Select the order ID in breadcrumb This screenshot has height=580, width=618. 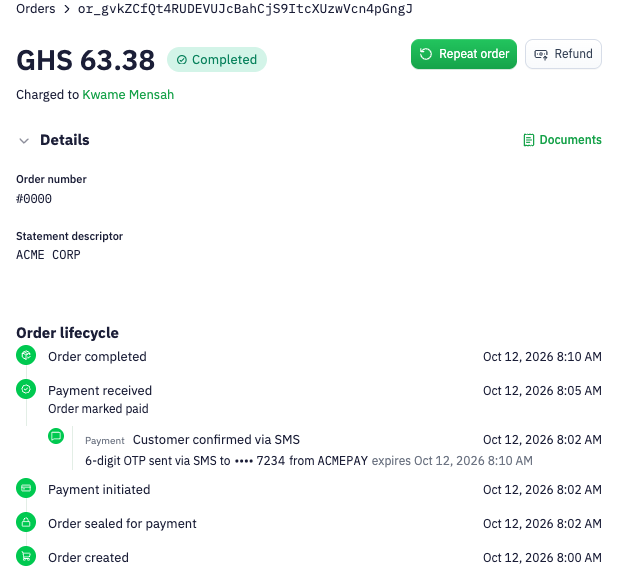(245, 9)
